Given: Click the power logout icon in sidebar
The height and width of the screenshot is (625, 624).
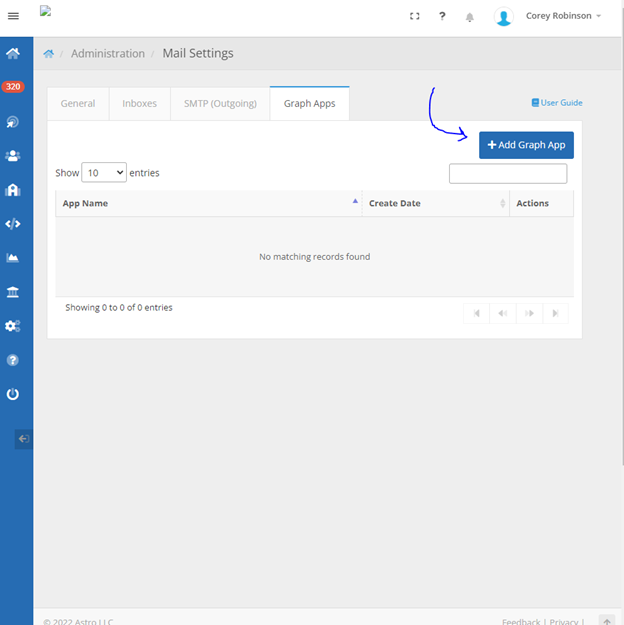Looking at the screenshot, I should pyautogui.click(x=13, y=394).
